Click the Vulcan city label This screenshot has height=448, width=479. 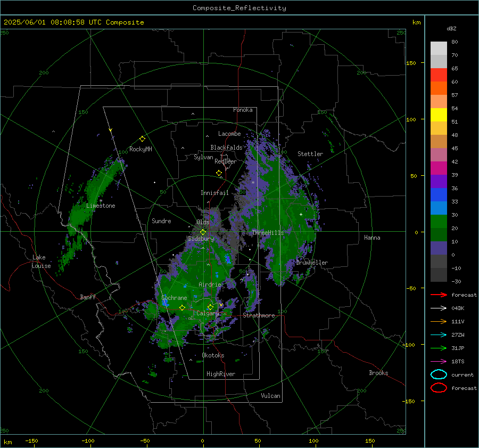click(270, 396)
